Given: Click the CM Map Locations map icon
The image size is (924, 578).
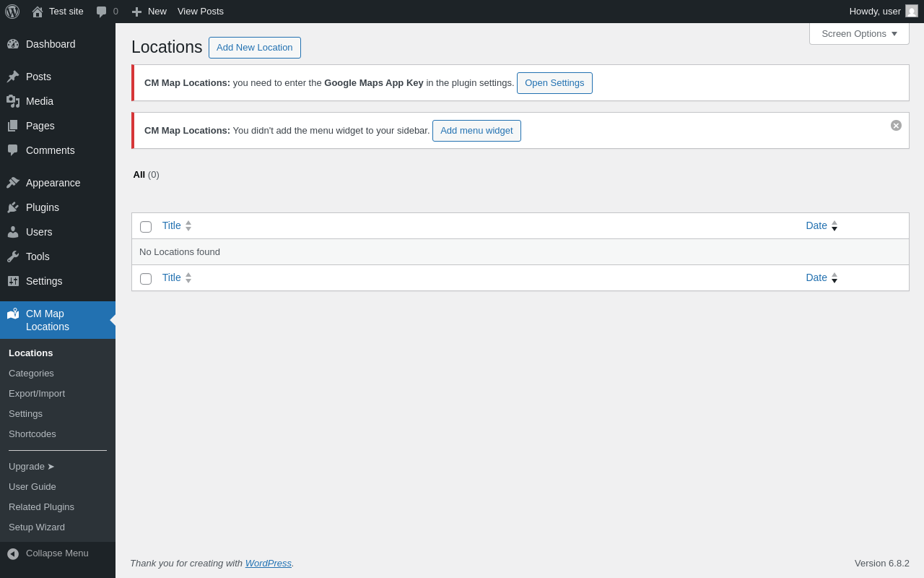Looking at the screenshot, I should [13, 314].
